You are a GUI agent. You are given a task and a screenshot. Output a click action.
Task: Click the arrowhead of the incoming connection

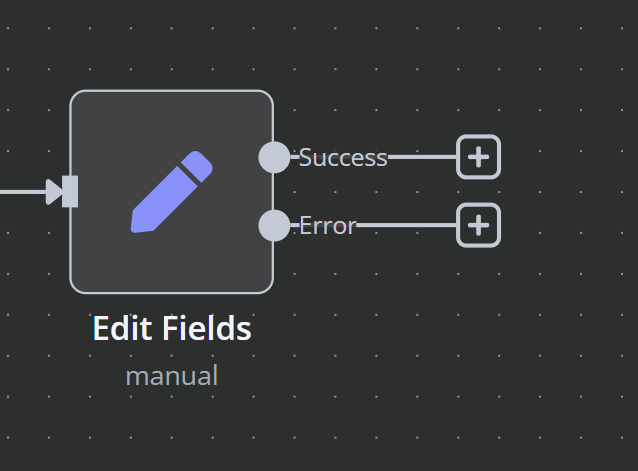(54, 192)
